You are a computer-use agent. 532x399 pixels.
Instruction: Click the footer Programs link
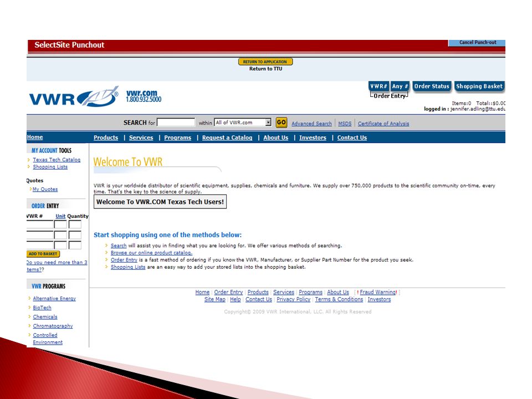310,292
